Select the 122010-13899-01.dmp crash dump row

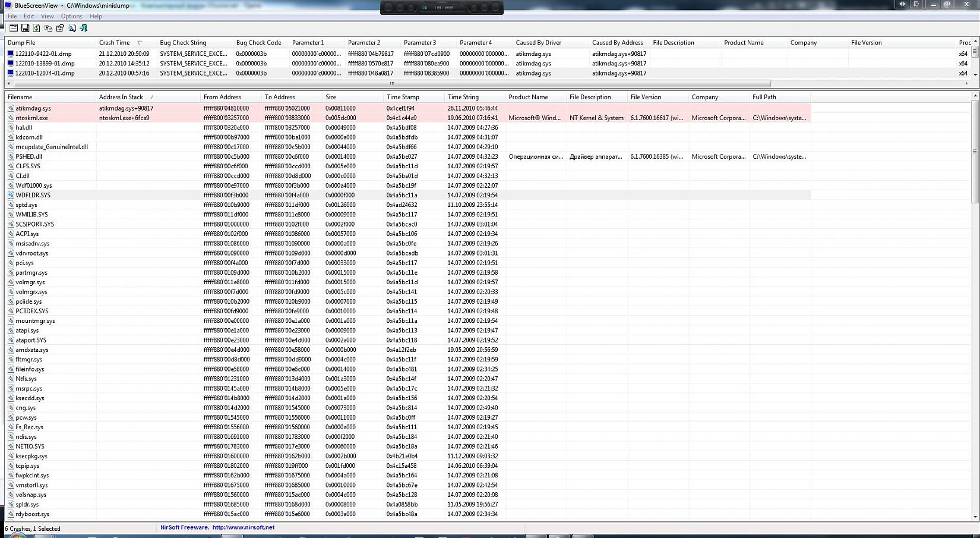click(45, 64)
